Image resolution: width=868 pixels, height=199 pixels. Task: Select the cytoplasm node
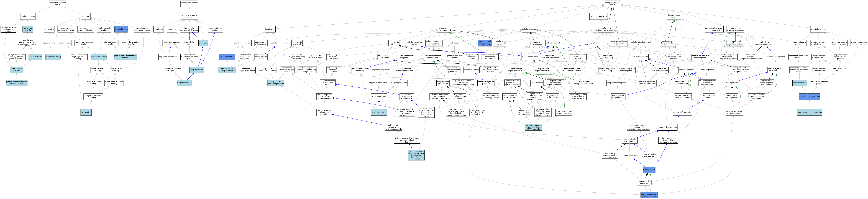[x=203, y=43]
